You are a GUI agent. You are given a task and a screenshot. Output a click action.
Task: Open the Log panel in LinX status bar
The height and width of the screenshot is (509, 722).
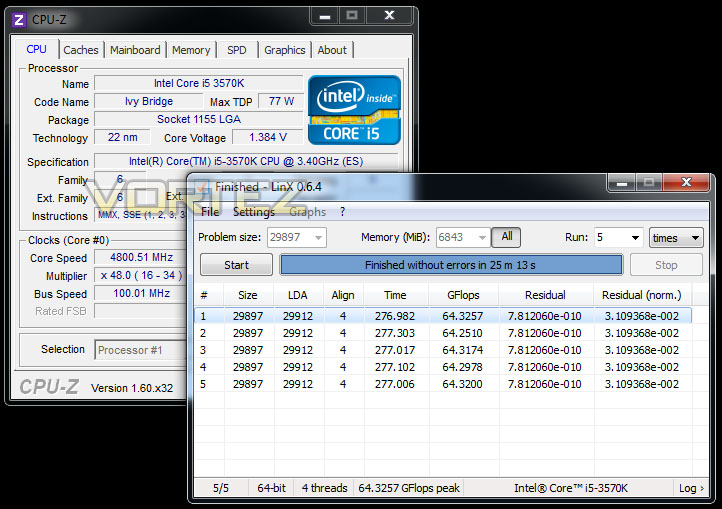point(691,488)
